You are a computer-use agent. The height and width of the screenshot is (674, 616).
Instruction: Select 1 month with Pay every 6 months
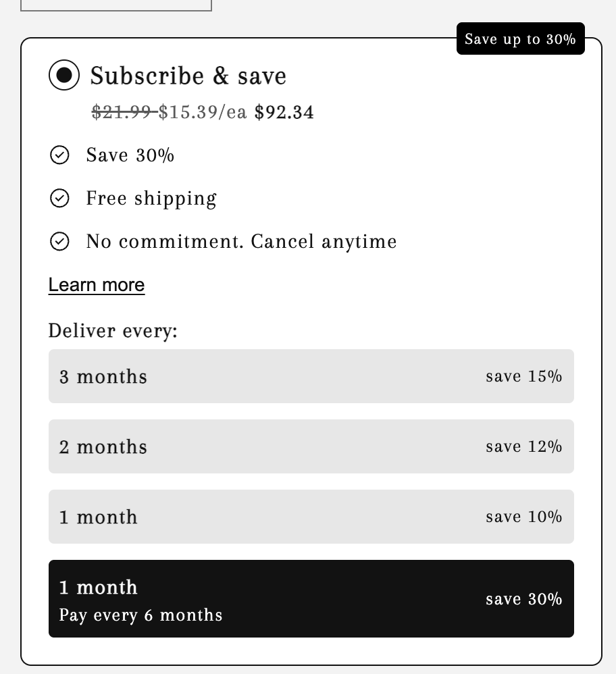(311, 598)
